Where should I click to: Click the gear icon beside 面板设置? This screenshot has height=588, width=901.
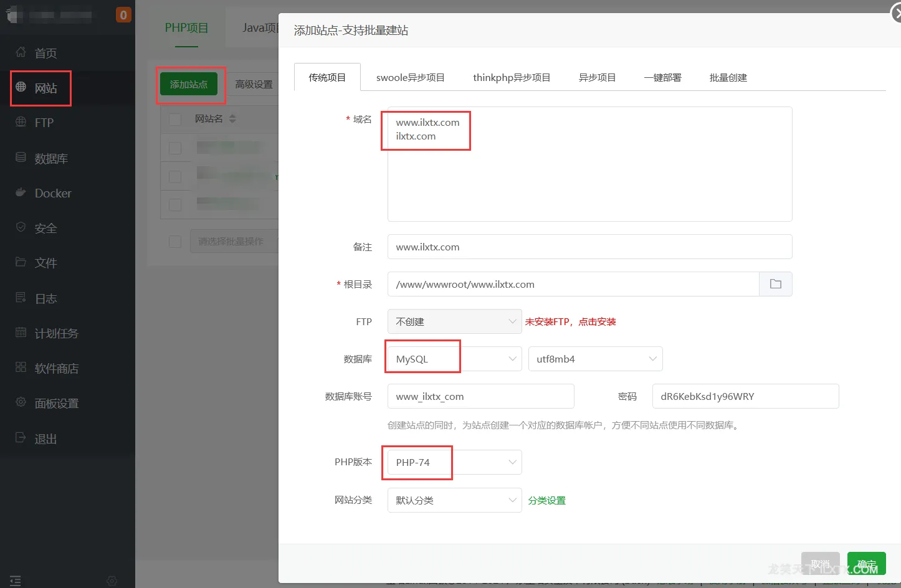pyautogui.click(x=21, y=402)
